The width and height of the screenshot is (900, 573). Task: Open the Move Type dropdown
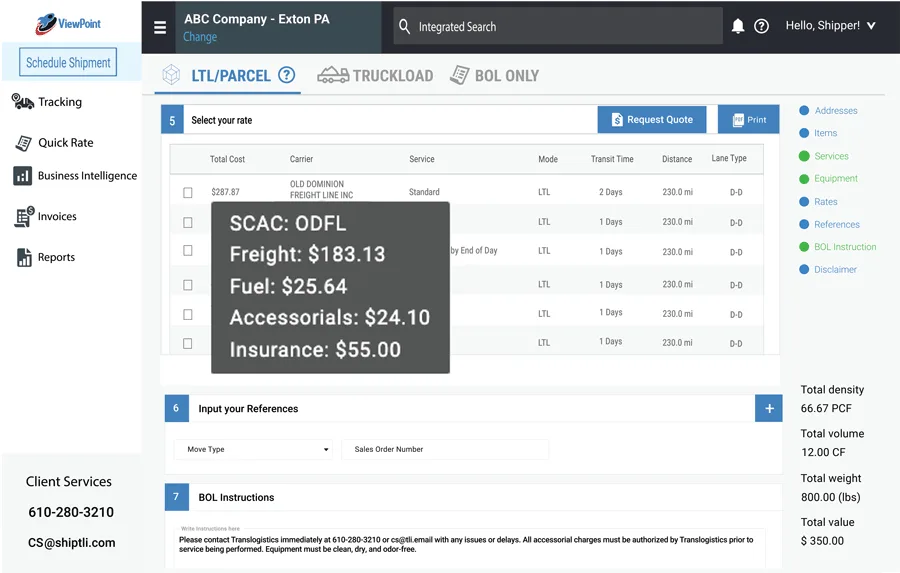coord(253,449)
